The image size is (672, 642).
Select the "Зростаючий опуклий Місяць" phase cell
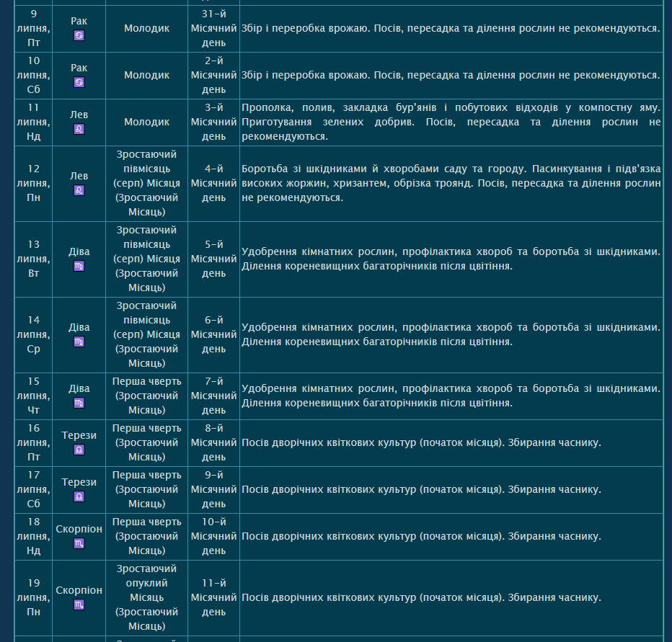[x=146, y=597]
